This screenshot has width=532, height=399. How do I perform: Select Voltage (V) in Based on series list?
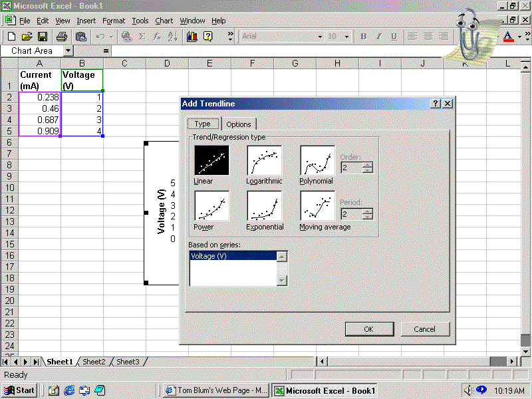pyautogui.click(x=233, y=256)
